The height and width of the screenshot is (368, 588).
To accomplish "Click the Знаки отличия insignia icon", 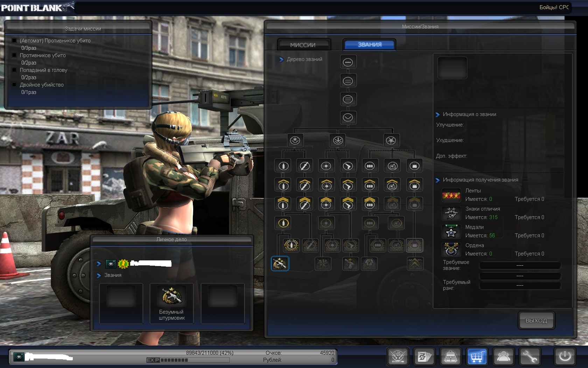I will click(451, 213).
